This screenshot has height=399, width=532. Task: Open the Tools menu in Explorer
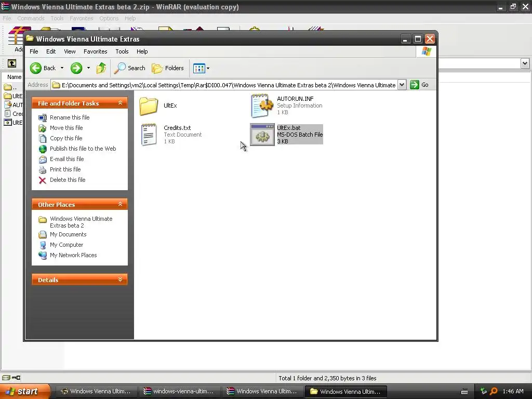point(122,51)
